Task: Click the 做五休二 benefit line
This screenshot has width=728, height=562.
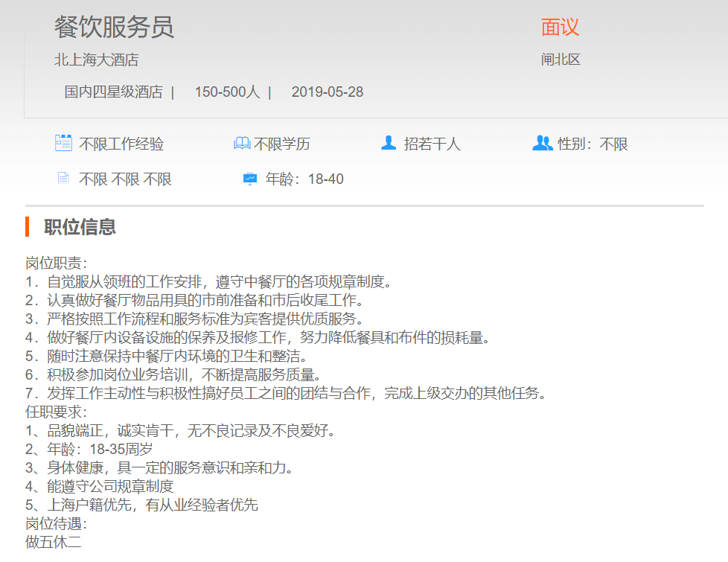Action: click(x=54, y=542)
